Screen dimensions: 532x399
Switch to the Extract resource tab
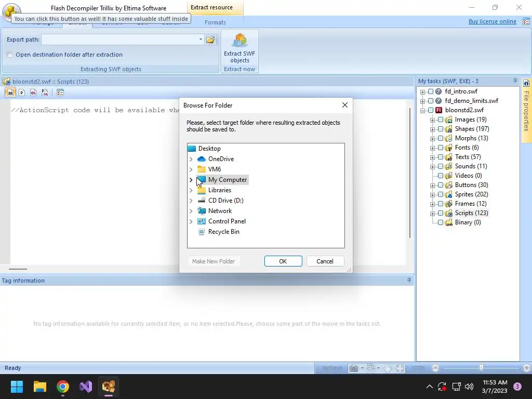[x=212, y=7]
